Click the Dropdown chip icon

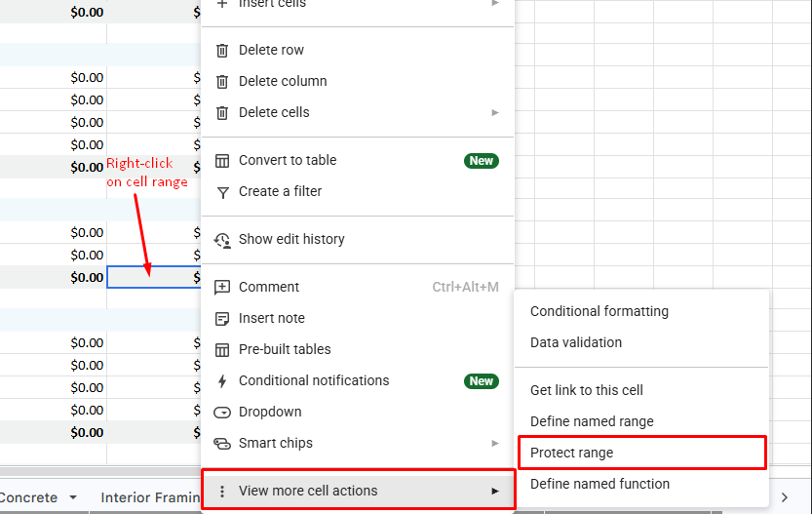(x=222, y=413)
